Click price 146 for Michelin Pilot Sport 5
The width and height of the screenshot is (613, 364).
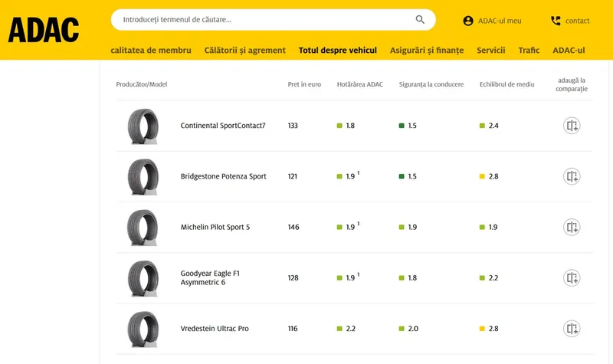293,227
